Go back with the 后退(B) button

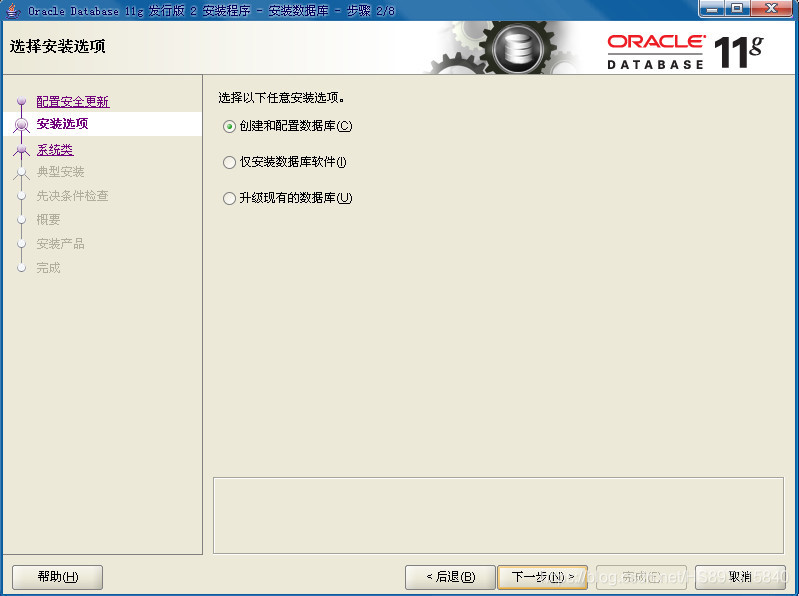pos(450,577)
